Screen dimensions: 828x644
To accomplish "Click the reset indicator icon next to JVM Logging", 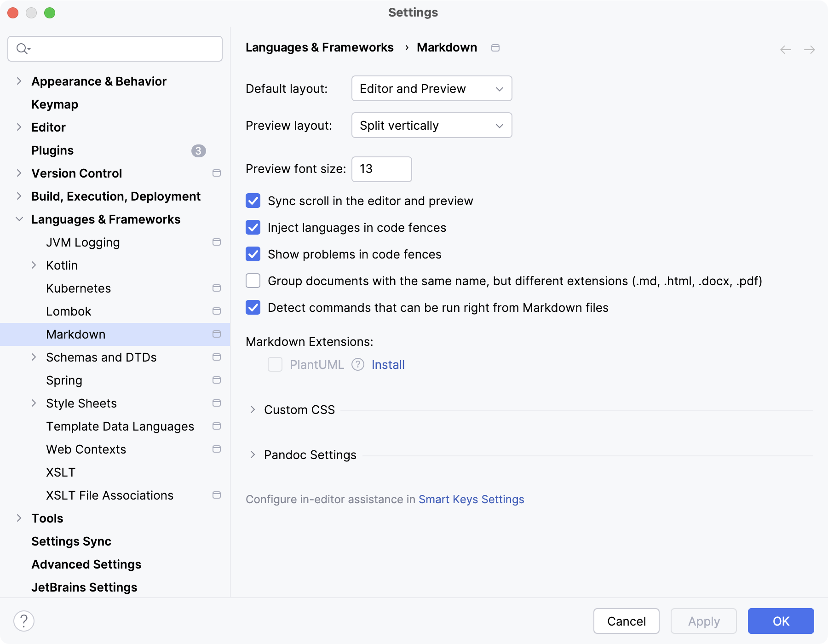I will [x=216, y=242].
